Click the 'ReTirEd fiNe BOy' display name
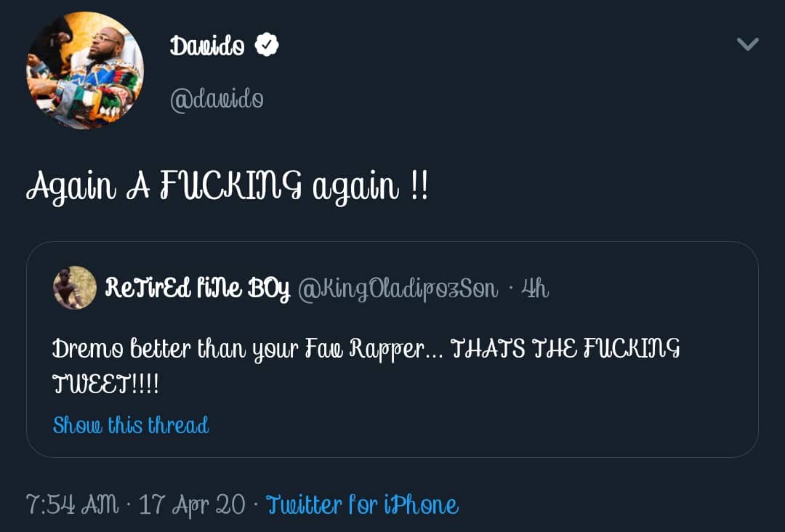Screen dimensions: 785x532 197,289
